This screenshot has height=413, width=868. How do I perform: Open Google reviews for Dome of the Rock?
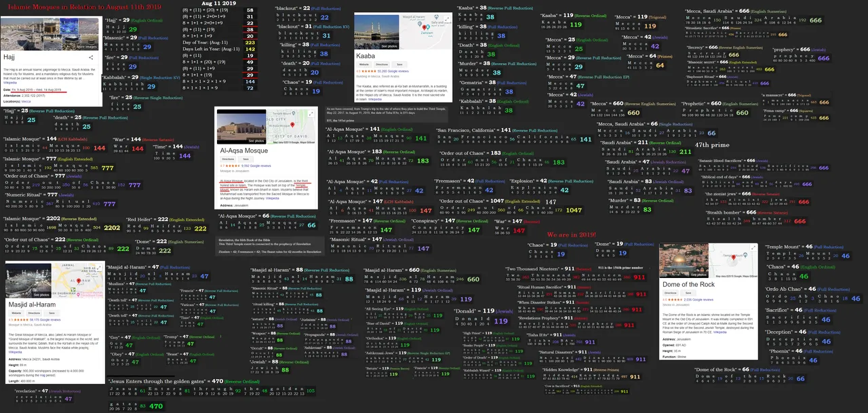(x=698, y=300)
